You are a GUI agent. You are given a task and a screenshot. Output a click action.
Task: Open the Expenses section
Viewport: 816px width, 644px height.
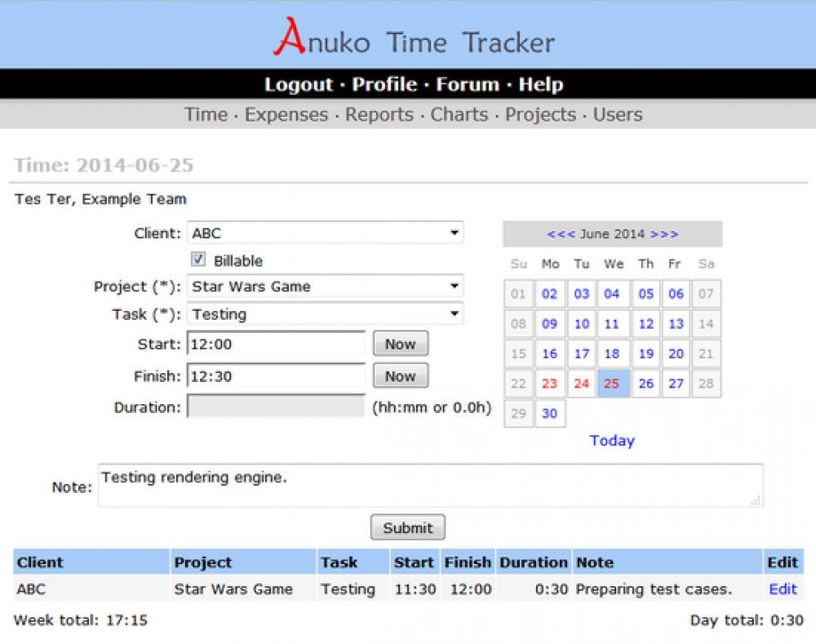pyautogui.click(x=286, y=114)
